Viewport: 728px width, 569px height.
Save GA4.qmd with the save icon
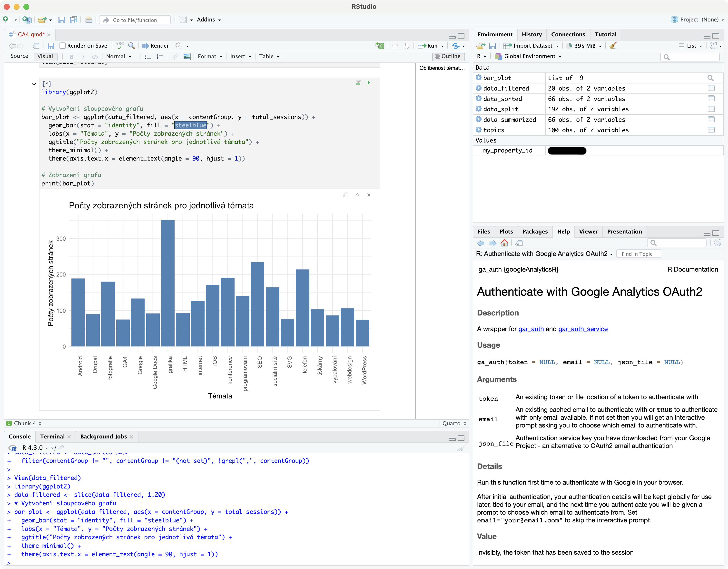[51, 46]
